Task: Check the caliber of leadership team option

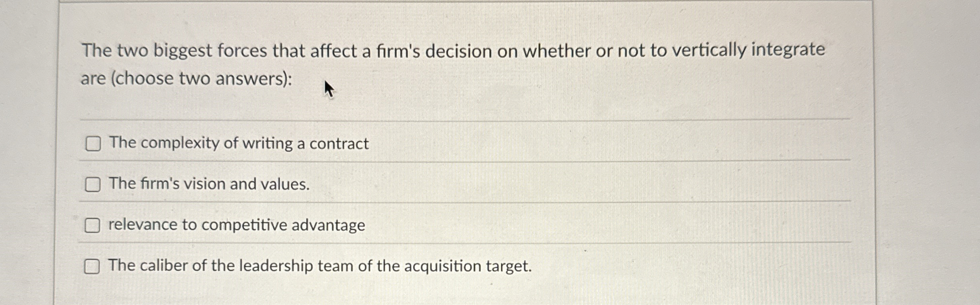Action: pyautogui.click(x=92, y=267)
